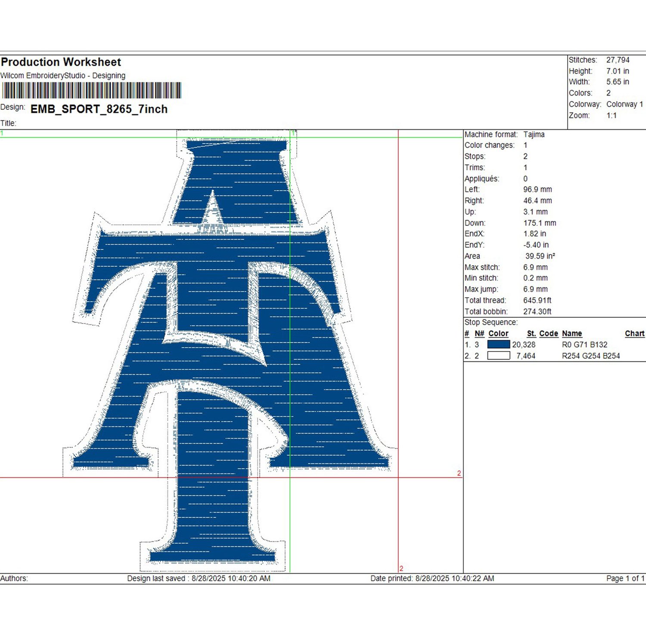Viewport: 646px width, 644px height.
Task: Click "Wilcom EmbroideryStudio - Designing" text
Action: coord(63,76)
